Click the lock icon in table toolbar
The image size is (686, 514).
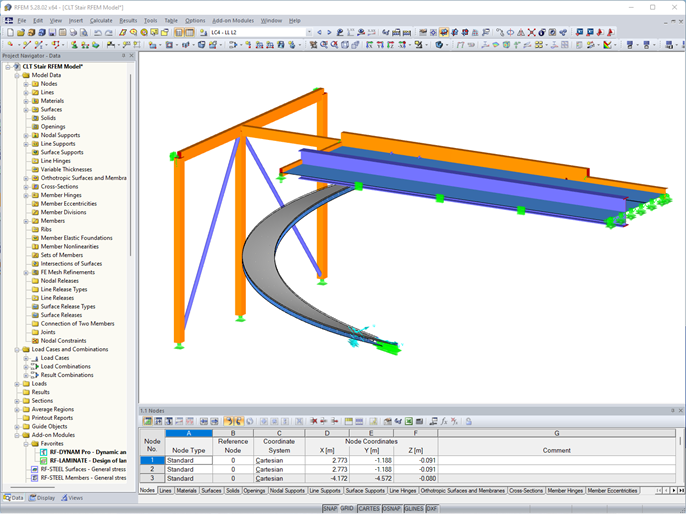[x=469, y=421]
